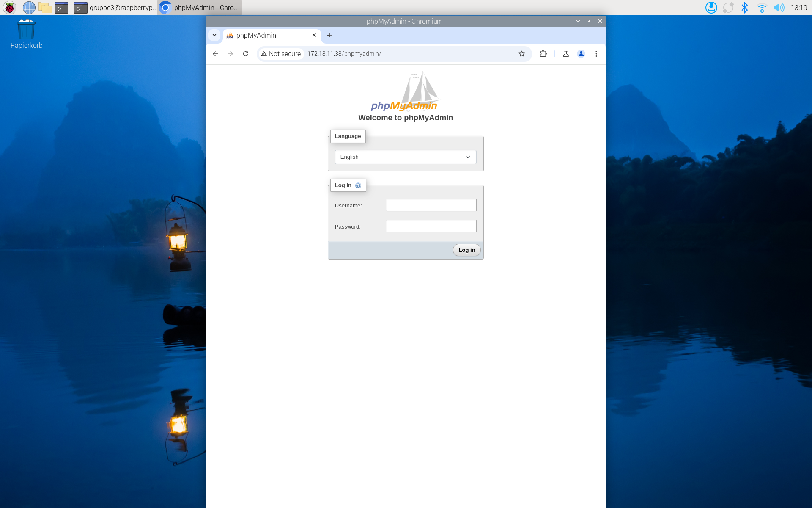This screenshot has width=812, height=508.
Task: Open the system updates download icon
Action: [711, 8]
